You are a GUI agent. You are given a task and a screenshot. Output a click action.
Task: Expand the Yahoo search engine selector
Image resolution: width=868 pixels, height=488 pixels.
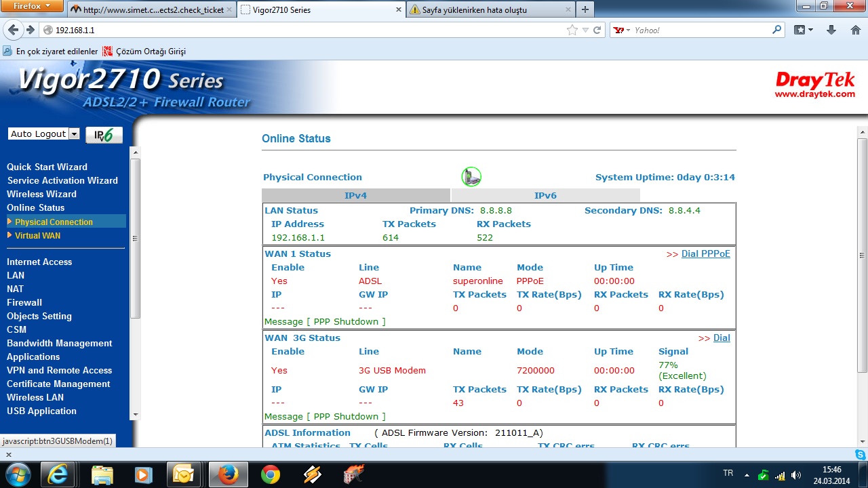tap(621, 30)
